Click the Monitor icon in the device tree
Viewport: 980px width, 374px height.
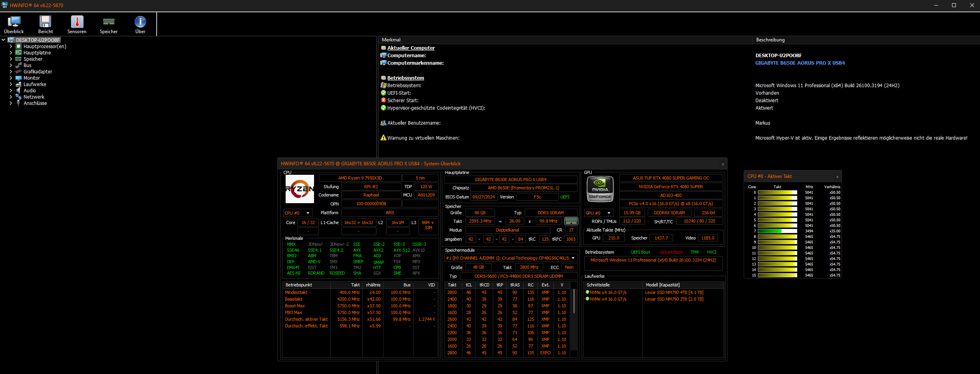click(18, 78)
